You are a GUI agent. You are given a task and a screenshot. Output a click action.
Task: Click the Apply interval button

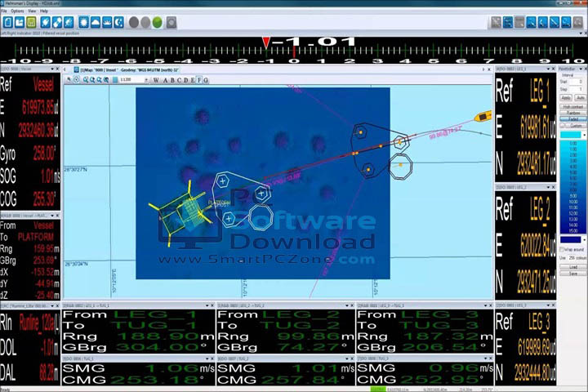(565, 97)
